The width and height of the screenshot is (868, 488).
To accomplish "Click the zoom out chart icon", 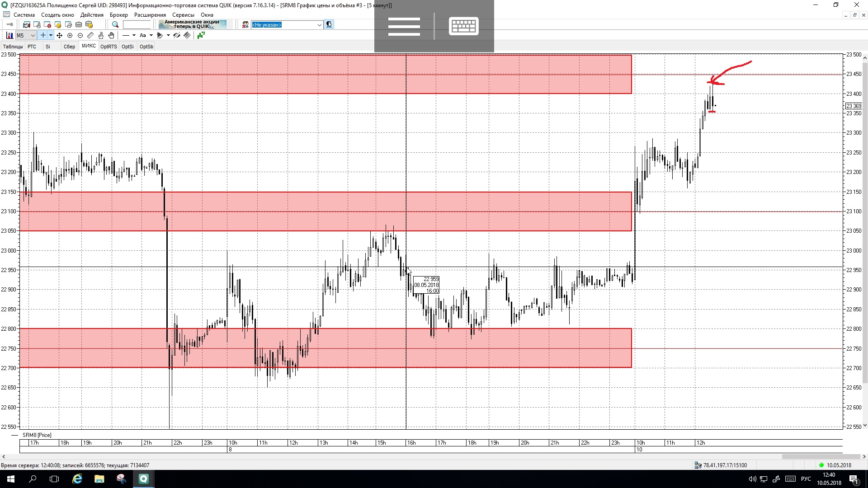I will 80,35.
